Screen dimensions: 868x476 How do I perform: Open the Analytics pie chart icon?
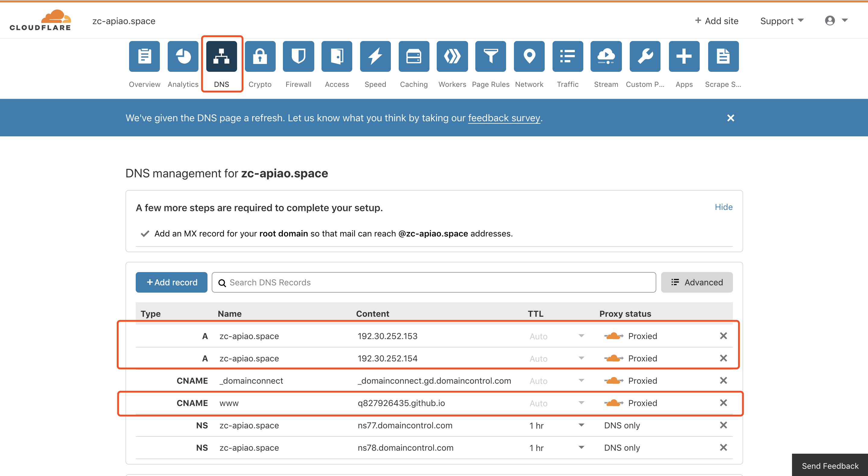point(183,56)
